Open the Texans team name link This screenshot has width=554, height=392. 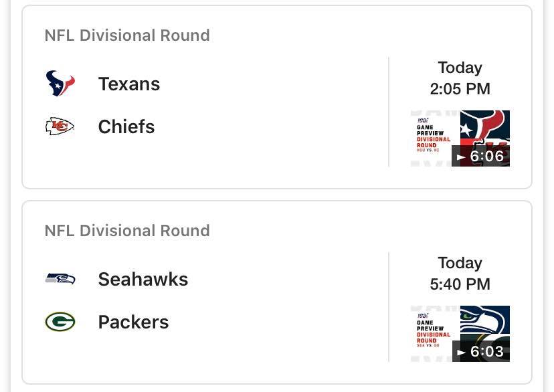click(129, 84)
